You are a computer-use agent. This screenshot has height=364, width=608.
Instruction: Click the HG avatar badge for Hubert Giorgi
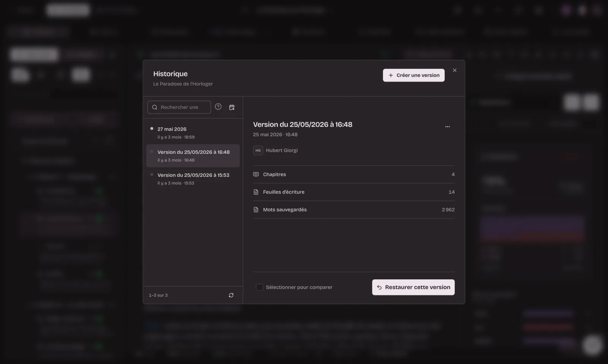point(258,150)
